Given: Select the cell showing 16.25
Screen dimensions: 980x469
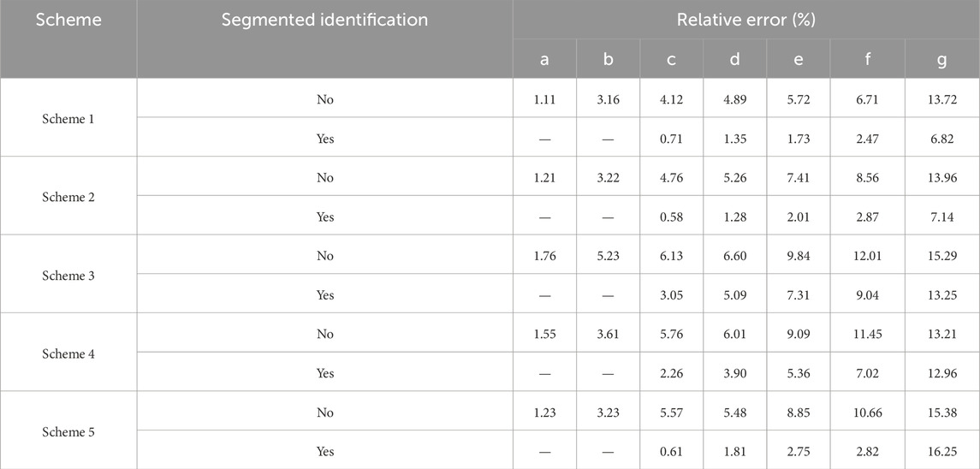Looking at the screenshot, I should (x=941, y=452).
